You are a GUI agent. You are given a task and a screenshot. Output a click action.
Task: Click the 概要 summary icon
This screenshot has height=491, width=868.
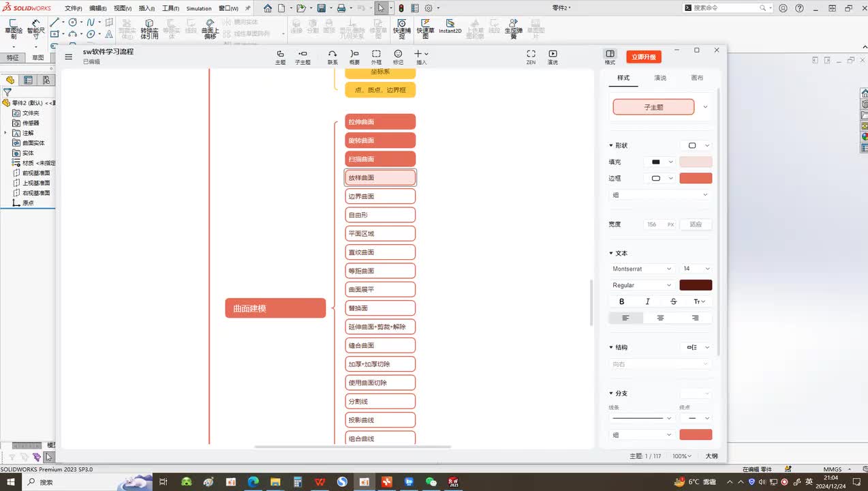[354, 54]
